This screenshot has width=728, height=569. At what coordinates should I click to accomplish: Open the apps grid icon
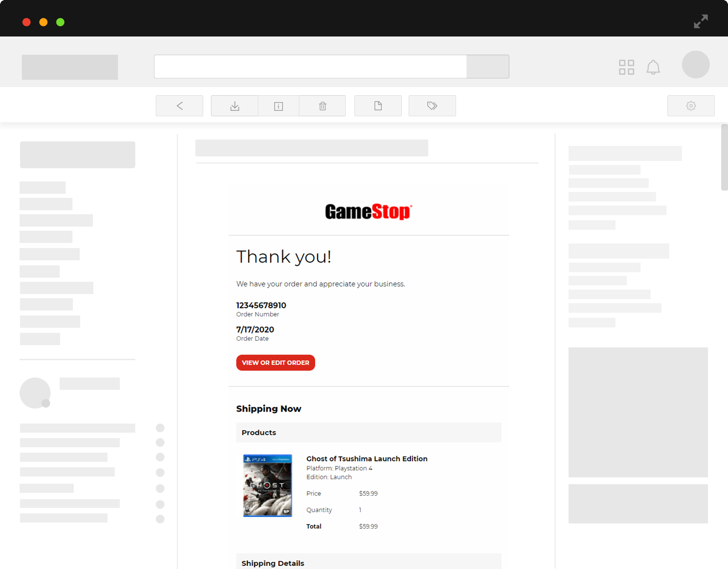[x=626, y=67]
